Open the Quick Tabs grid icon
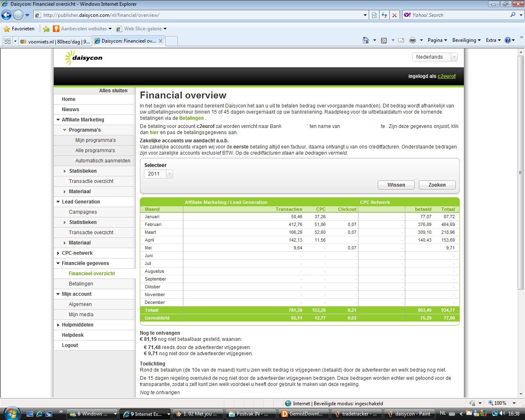The image size is (525, 420). pos(7,41)
